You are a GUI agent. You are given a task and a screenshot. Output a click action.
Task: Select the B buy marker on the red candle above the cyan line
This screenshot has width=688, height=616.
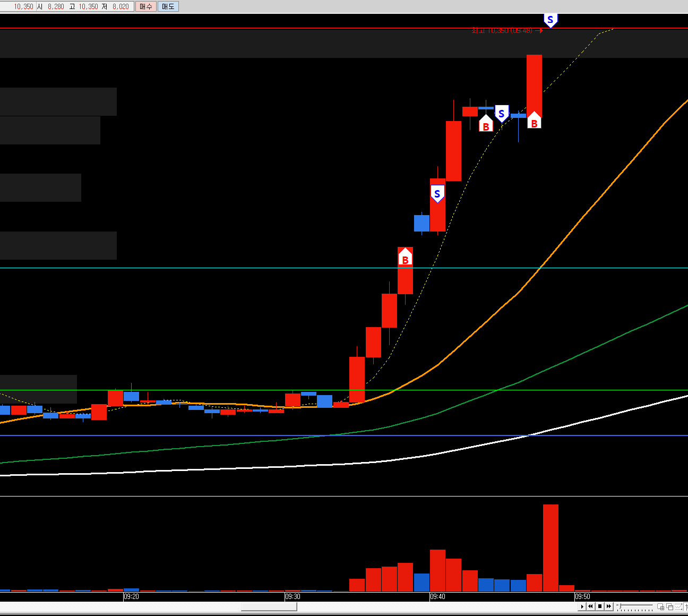[x=405, y=258]
